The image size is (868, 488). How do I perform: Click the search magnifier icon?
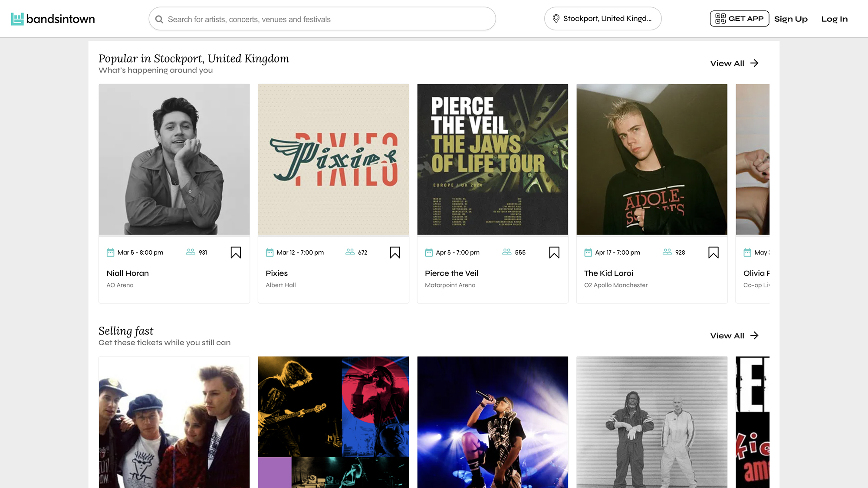click(159, 20)
